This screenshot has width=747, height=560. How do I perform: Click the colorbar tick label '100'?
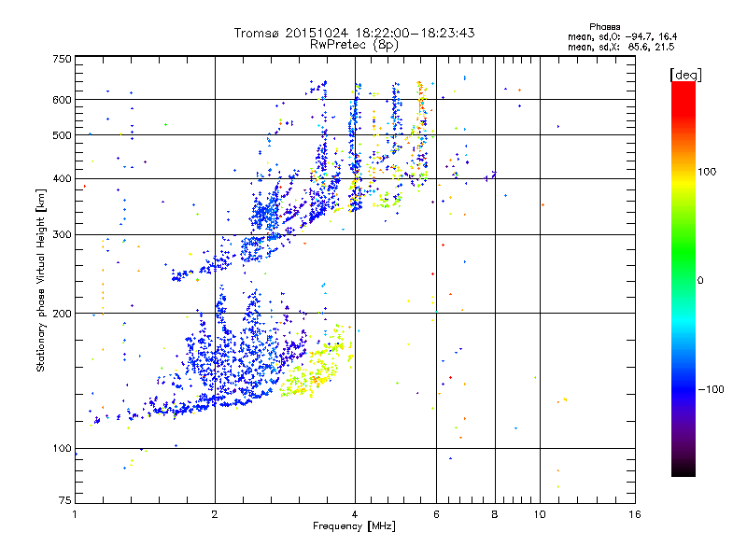coord(707,172)
